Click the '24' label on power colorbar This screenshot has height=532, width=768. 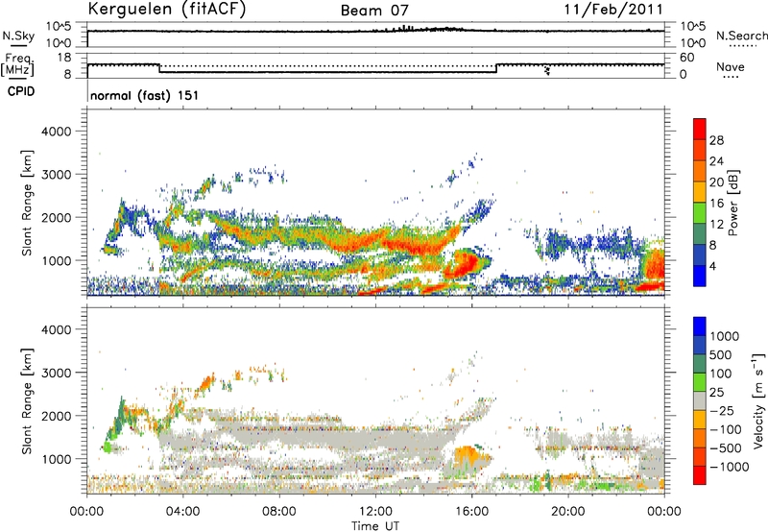[716, 161]
